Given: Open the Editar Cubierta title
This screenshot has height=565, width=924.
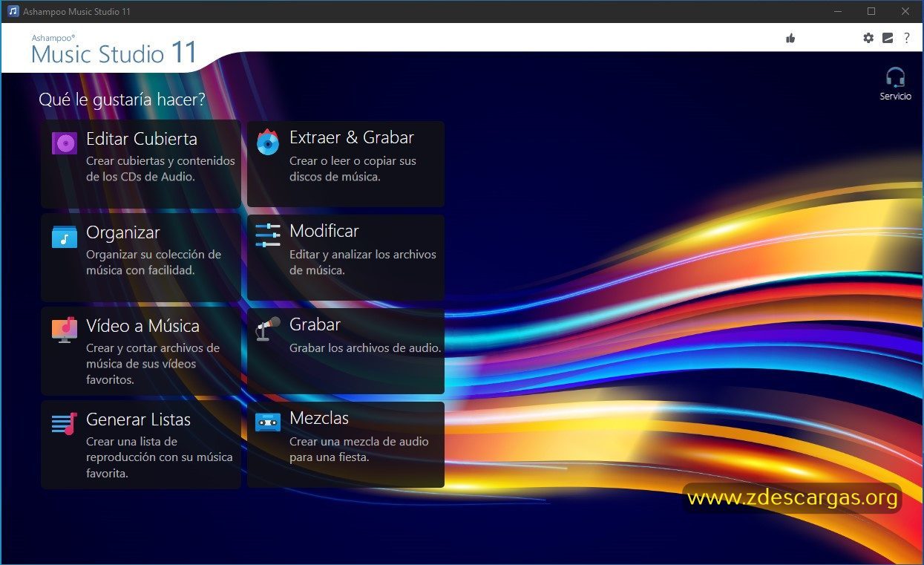Looking at the screenshot, I should click(x=142, y=139).
